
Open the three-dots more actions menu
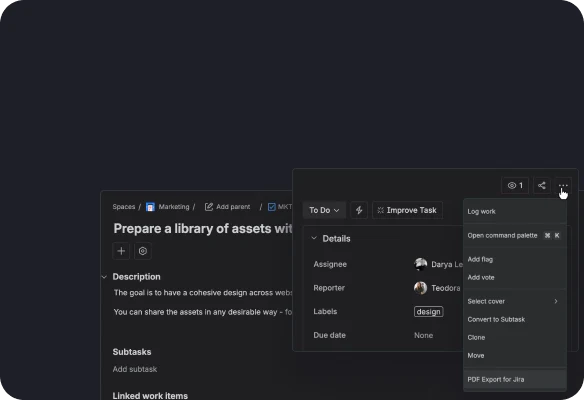click(563, 185)
